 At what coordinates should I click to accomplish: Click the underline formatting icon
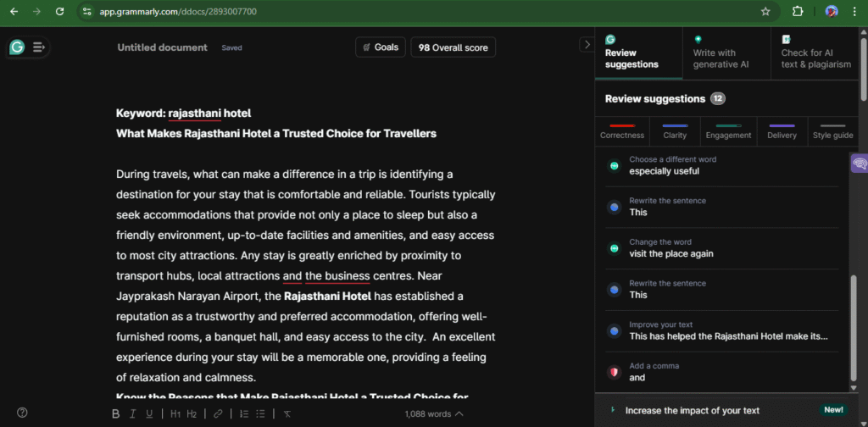pyautogui.click(x=149, y=413)
